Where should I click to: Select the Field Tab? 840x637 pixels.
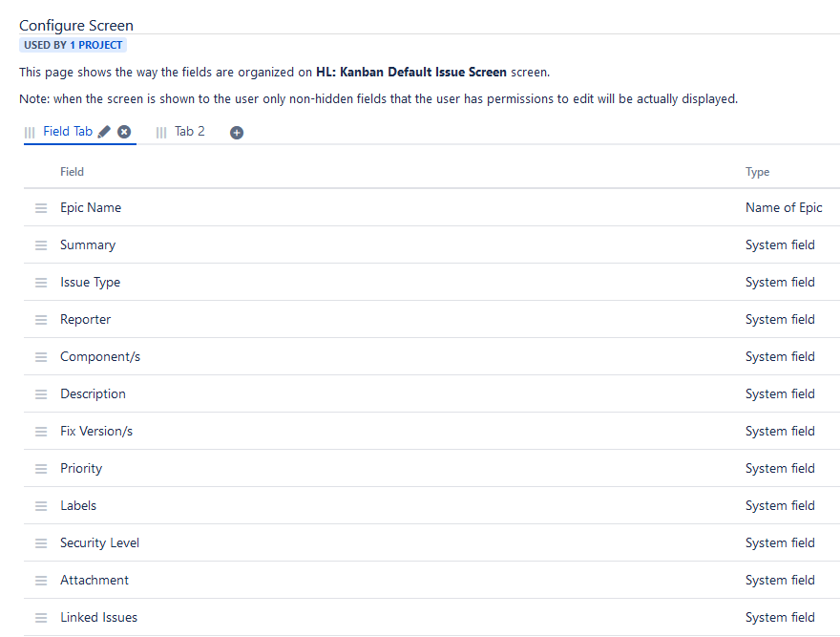coord(66,131)
